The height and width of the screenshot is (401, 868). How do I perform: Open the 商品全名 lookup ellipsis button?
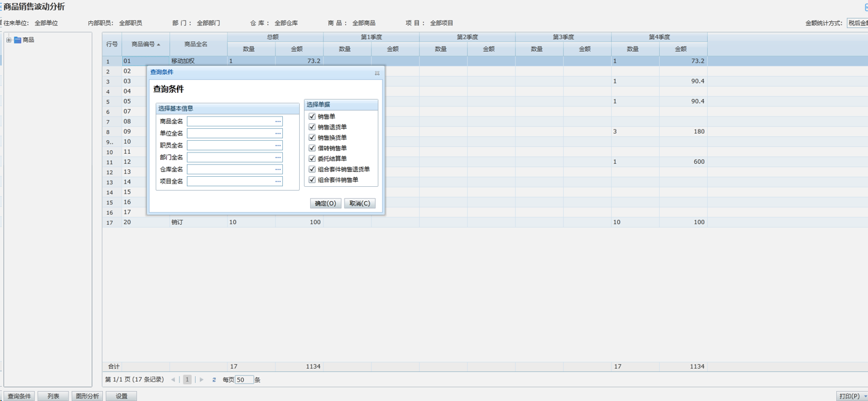[278, 121]
